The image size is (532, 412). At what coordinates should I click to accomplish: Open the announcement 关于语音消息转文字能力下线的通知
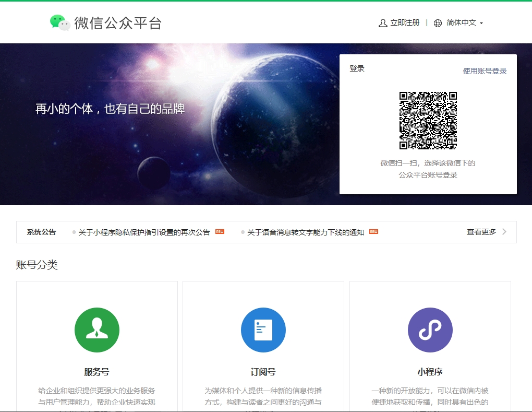(x=305, y=232)
